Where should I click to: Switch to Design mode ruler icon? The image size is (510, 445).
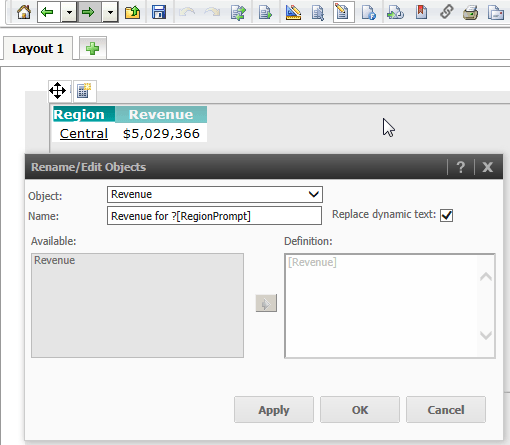click(293, 13)
